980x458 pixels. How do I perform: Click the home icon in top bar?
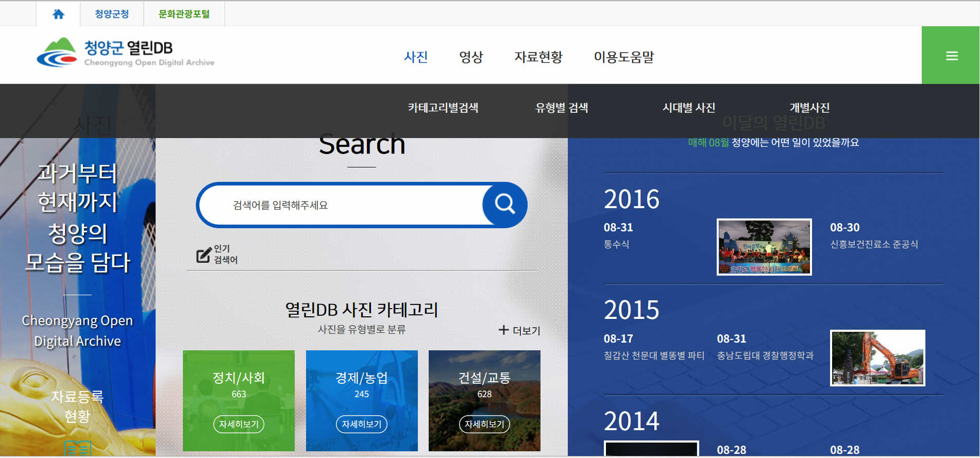click(58, 14)
